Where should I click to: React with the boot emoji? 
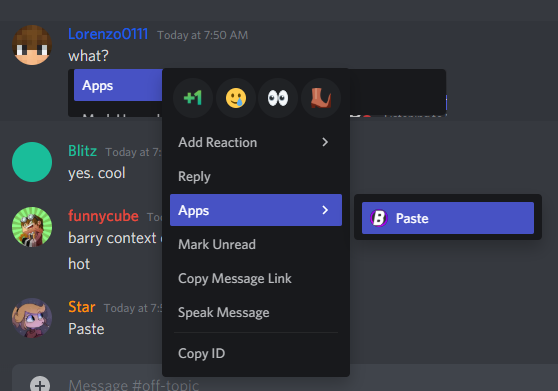click(x=321, y=98)
